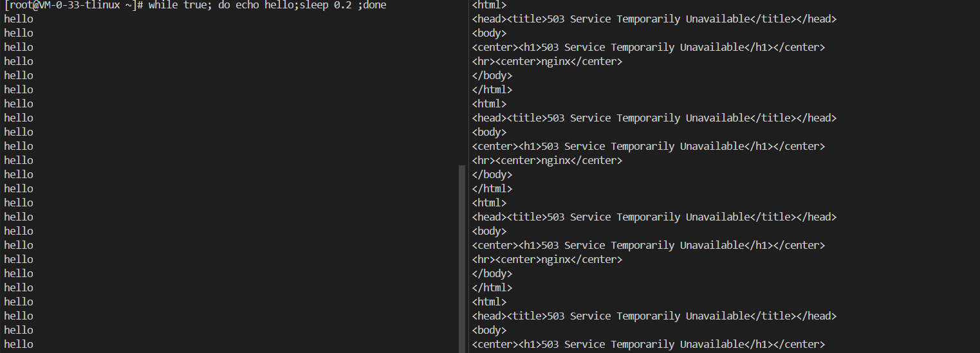
Task: Click the bottommost <body> tag in right pane
Action: [x=489, y=330]
